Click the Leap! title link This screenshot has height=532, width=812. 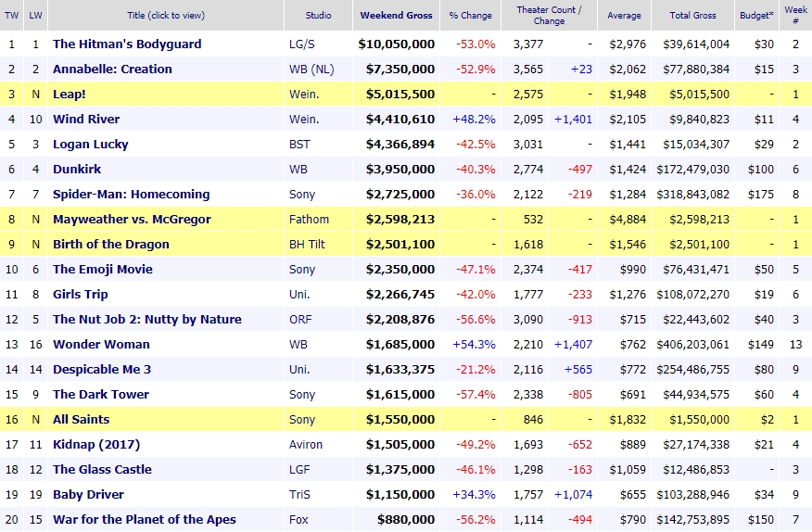click(x=69, y=95)
